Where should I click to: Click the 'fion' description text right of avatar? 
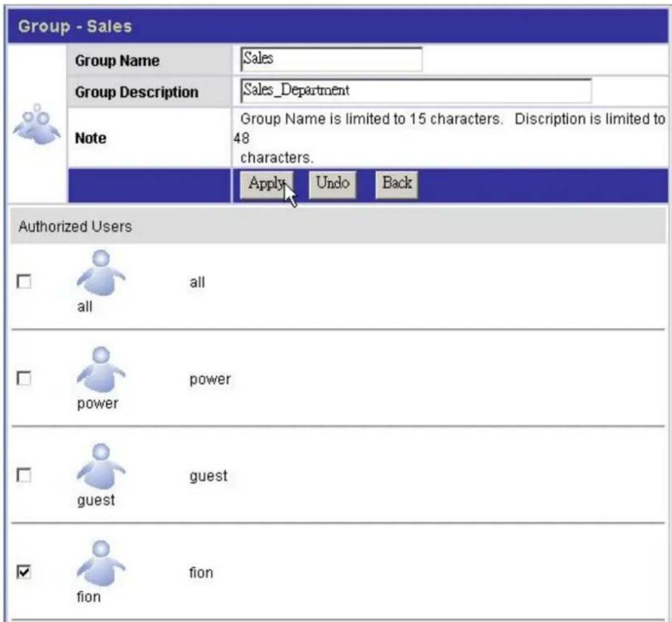point(201,572)
